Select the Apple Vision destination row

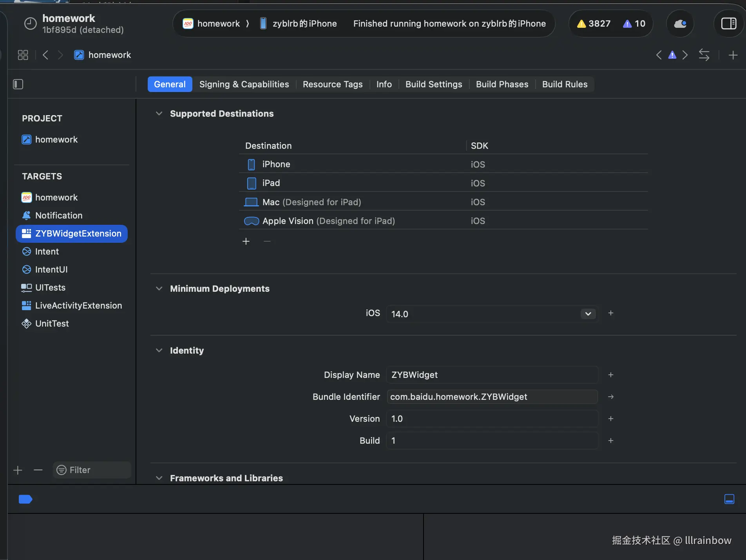[443, 221]
